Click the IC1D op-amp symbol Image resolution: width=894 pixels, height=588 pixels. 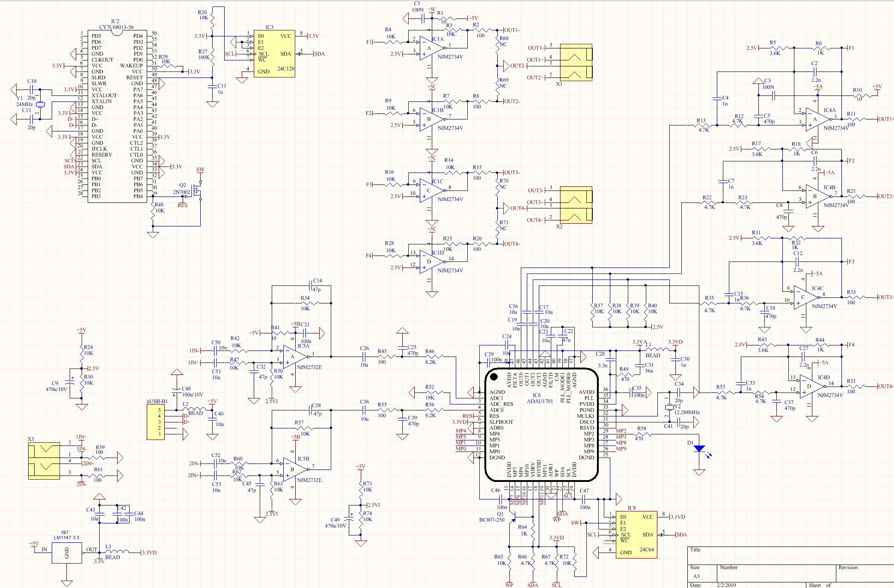[x=432, y=261]
